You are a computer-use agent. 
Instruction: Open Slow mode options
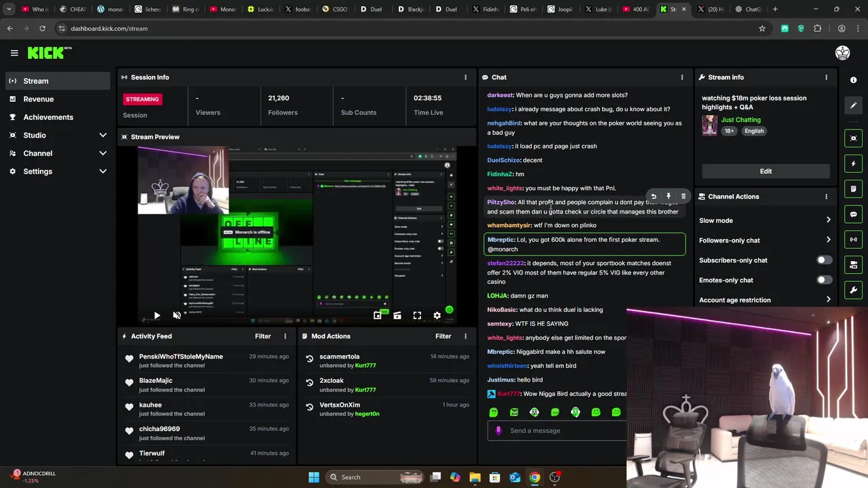pyautogui.click(x=765, y=220)
